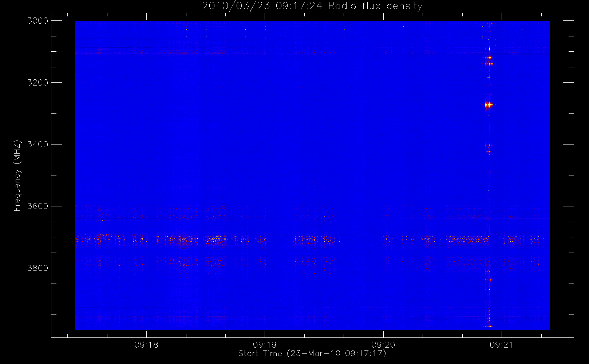589x364 pixels.
Task: Click the "Start Time (23-Mar-10 09:17:17)" axis label
Action: [x=312, y=353]
